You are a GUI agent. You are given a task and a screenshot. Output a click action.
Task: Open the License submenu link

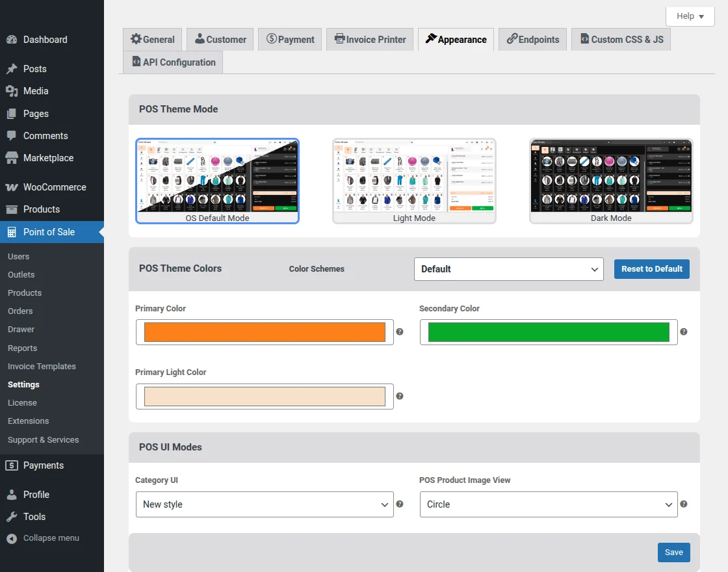click(22, 402)
